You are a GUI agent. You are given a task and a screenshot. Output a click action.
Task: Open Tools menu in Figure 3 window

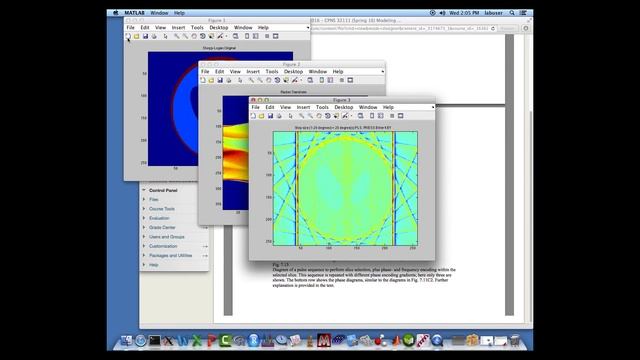(322, 107)
